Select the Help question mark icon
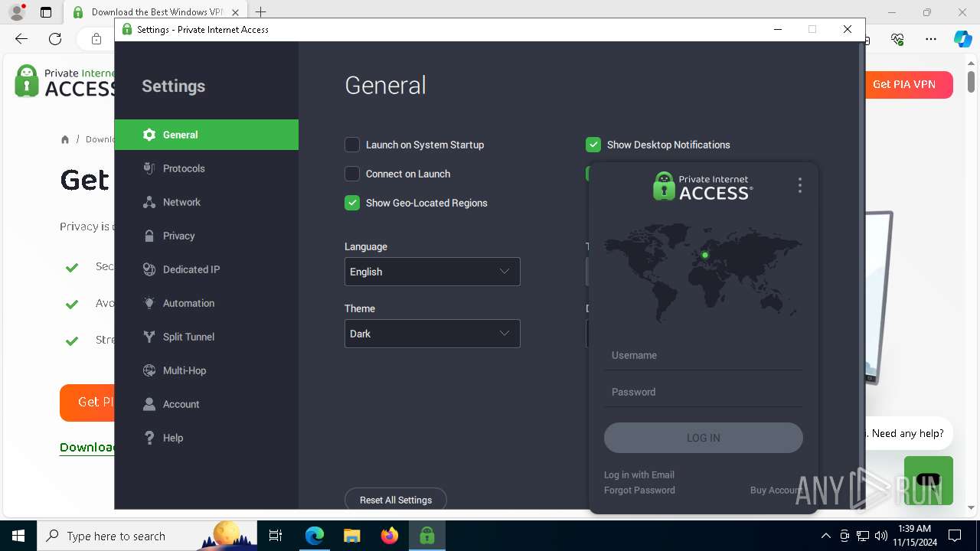Screen dimensions: 980x551 (149, 438)
